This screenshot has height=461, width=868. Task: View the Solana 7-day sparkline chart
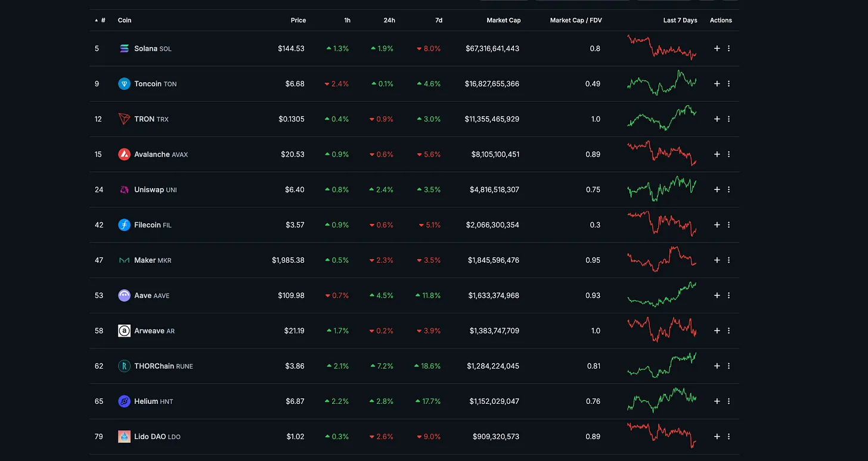662,48
